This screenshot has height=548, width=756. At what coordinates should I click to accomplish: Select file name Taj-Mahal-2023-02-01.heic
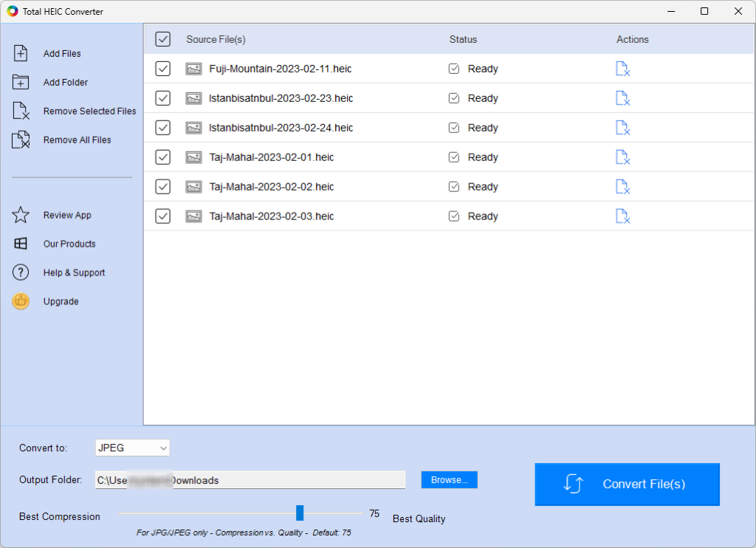[272, 157]
